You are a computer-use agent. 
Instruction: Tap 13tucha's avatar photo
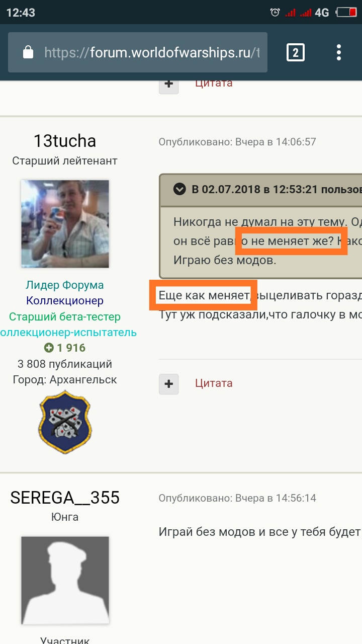pos(65,224)
